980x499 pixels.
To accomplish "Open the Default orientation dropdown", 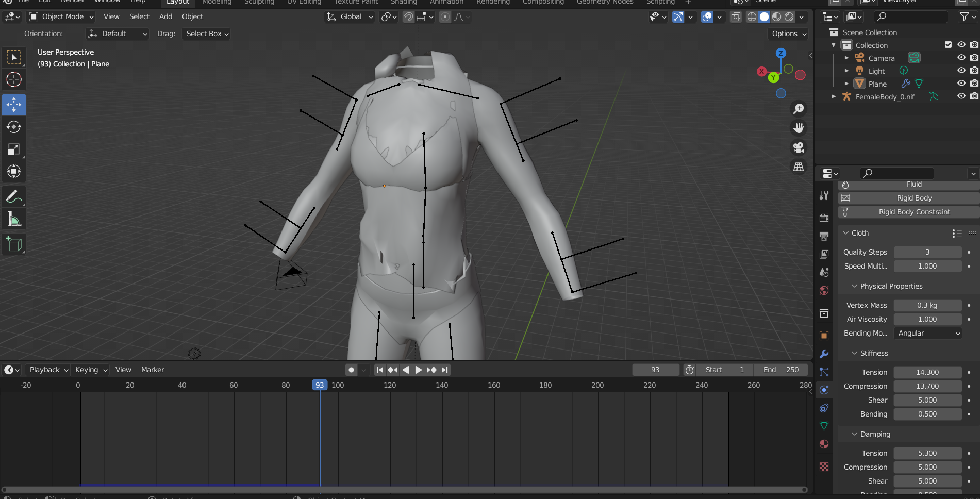I will [x=118, y=34].
